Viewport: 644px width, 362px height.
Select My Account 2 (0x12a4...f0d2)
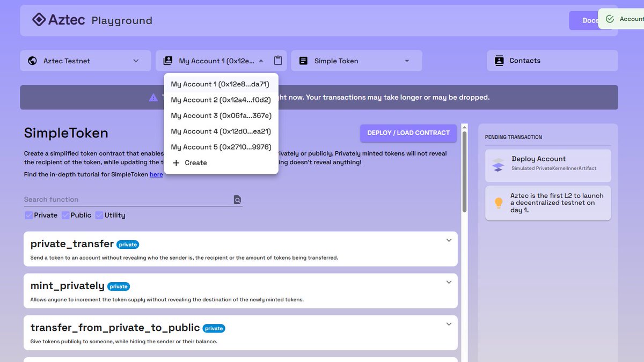pyautogui.click(x=221, y=100)
